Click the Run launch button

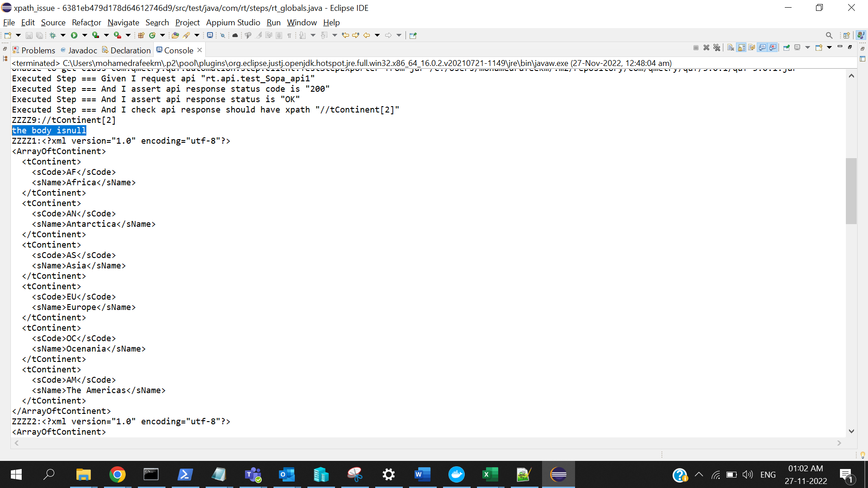pyautogui.click(x=74, y=35)
